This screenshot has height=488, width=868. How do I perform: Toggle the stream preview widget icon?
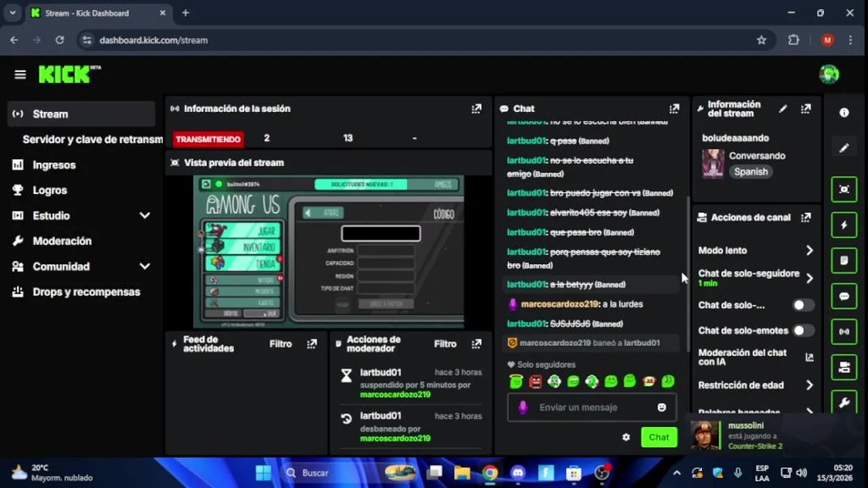[x=844, y=189]
